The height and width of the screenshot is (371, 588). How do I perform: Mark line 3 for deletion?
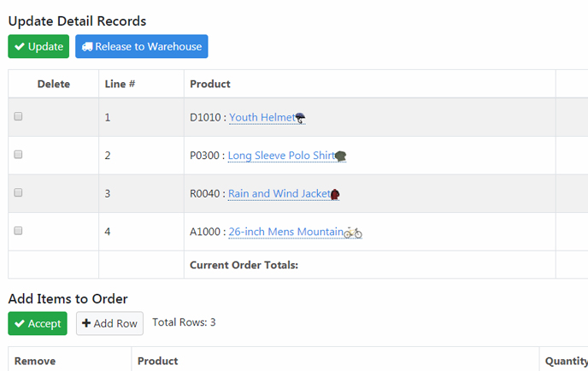coord(18,193)
